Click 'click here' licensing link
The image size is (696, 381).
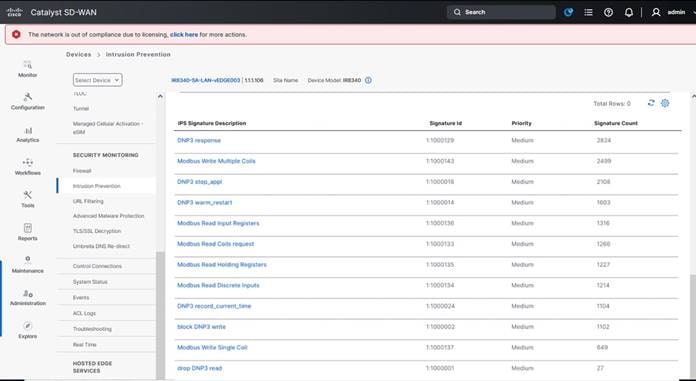[184, 34]
